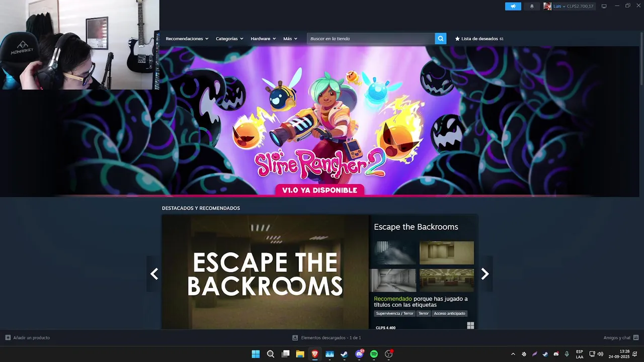Switch to Steam on the taskbar
Viewport: 644px width, 362px height.
pos(344,354)
